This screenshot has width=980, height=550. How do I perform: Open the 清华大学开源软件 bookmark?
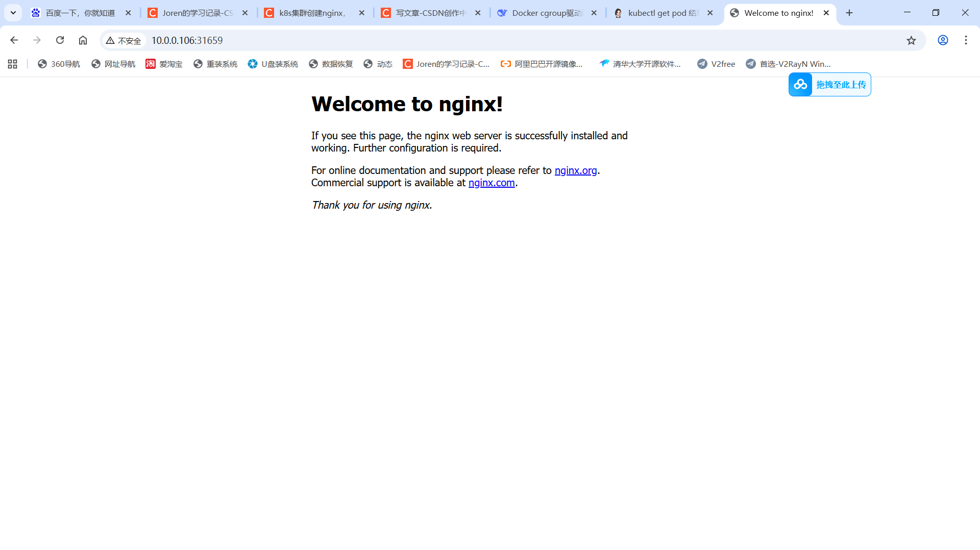[x=641, y=64]
